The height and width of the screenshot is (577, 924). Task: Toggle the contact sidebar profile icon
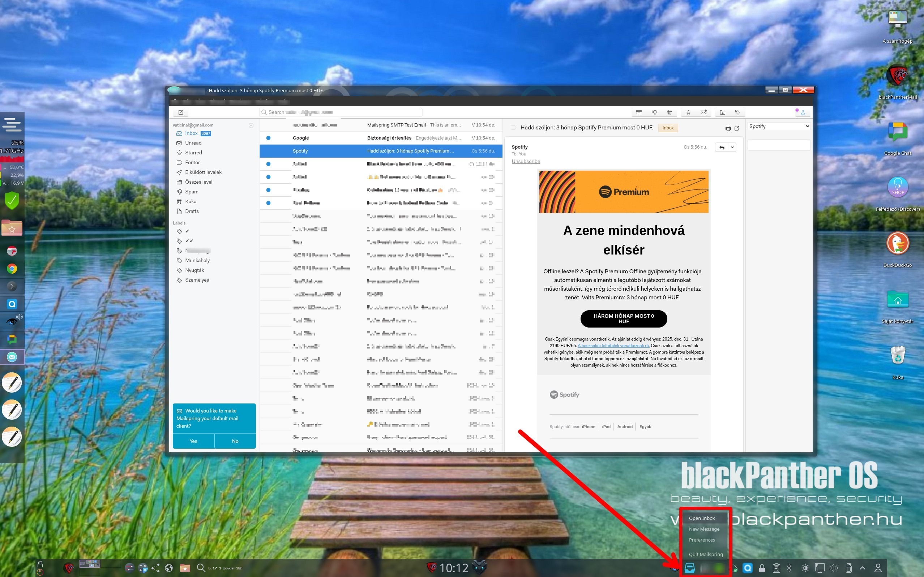pos(802,112)
